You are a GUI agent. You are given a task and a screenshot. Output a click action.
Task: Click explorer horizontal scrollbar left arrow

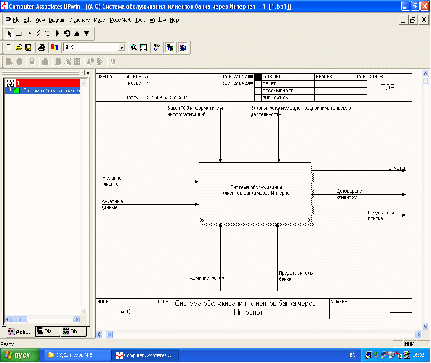9,319
